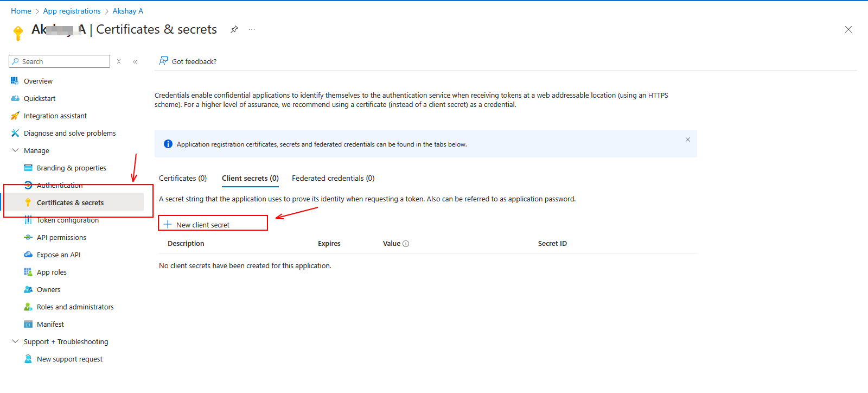Screen dimensions: 868x393
Task: Select Branding & properties menu item
Action: click(x=72, y=168)
